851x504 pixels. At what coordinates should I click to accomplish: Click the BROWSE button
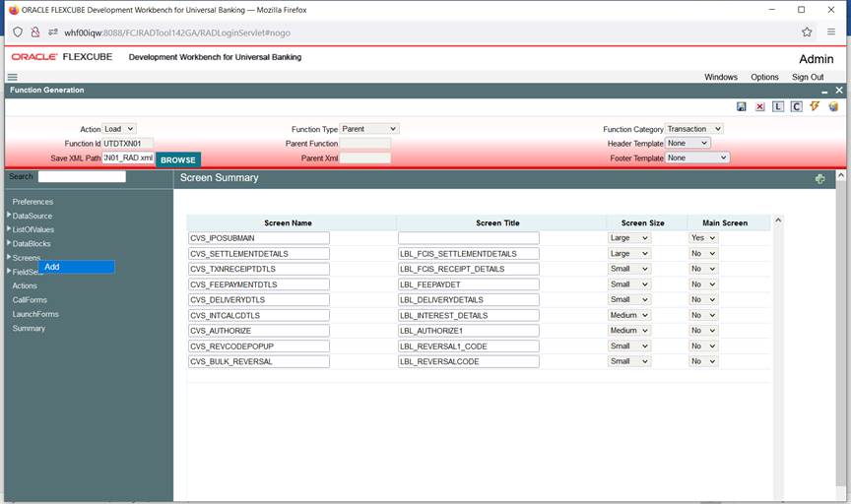click(178, 160)
